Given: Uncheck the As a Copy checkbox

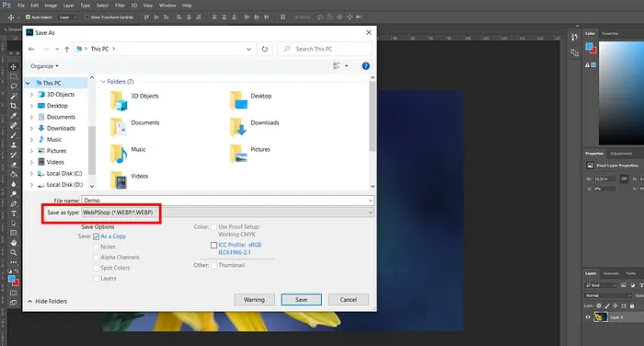Looking at the screenshot, I should [96, 236].
